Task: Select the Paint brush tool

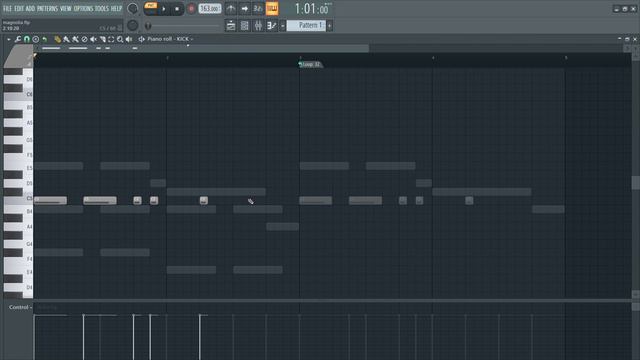Action: click(67, 39)
